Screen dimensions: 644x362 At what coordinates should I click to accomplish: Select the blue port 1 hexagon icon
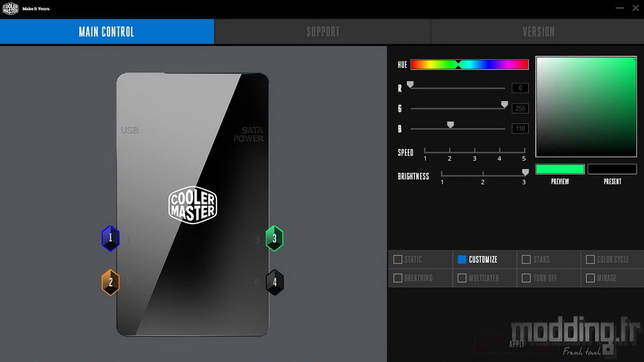(x=111, y=238)
